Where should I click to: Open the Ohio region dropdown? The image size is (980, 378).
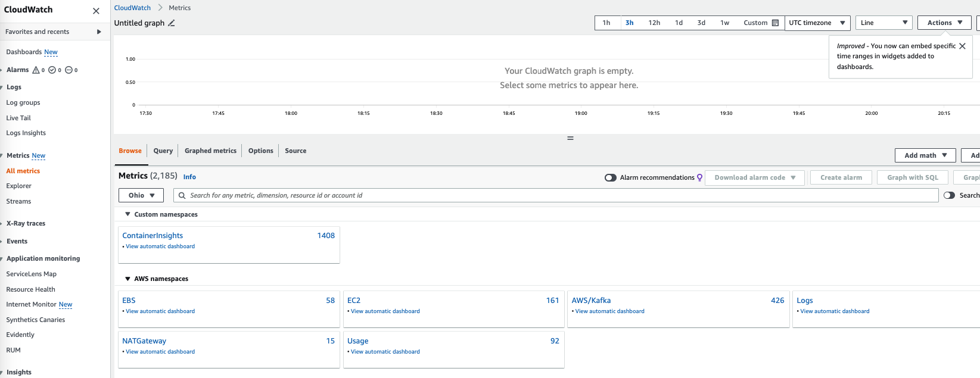[142, 195]
